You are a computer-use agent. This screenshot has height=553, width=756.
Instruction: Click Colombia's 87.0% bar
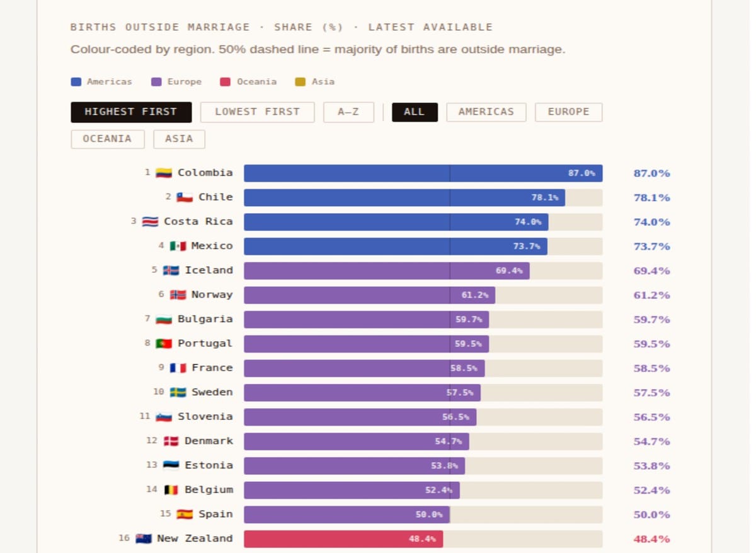pyautogui.click(x=423, y=173)
